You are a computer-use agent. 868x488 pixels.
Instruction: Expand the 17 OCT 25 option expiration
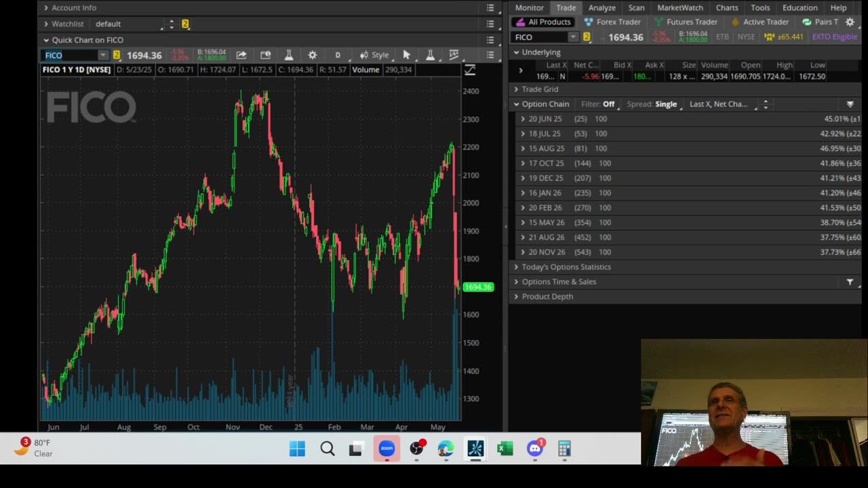click(523, 163)
